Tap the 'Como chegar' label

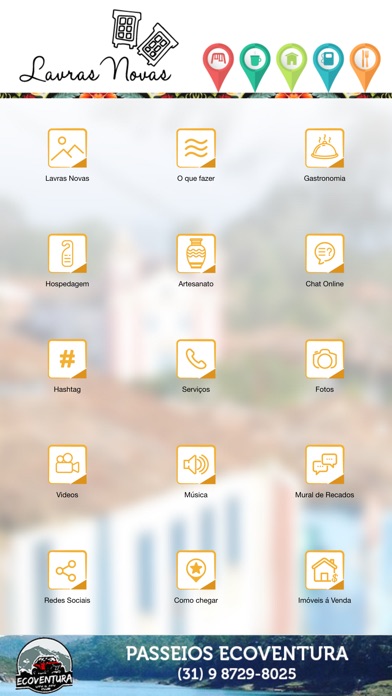point(196,600)
